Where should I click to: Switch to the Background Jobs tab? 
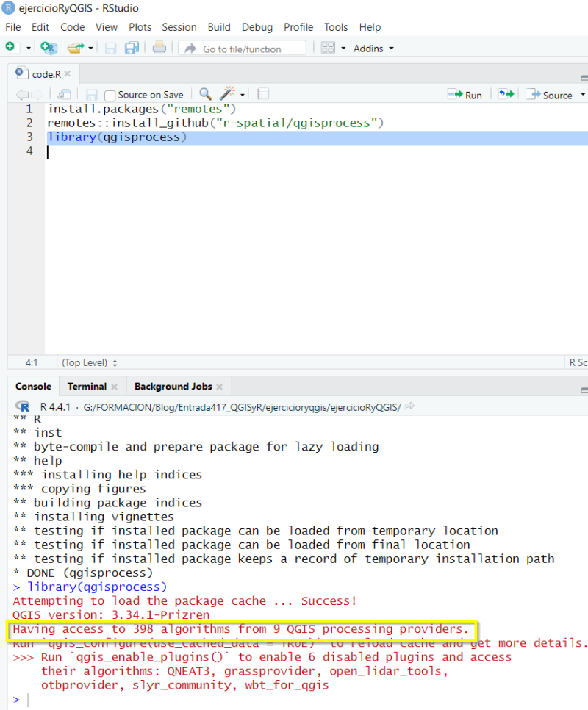(173, 386)
